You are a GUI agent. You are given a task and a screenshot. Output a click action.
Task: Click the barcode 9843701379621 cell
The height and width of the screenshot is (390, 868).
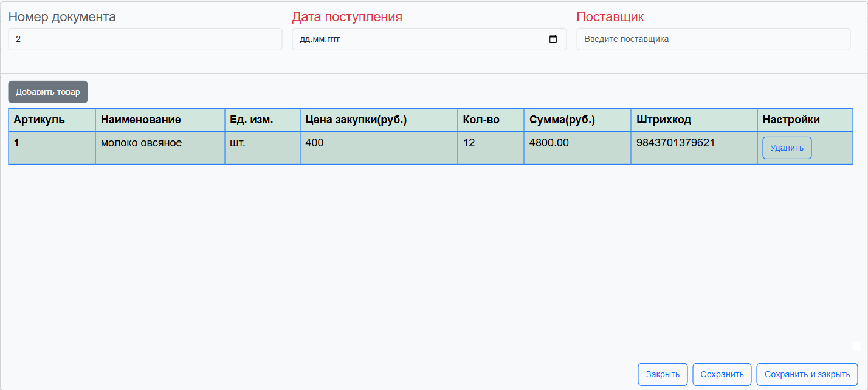click(693, 148)
